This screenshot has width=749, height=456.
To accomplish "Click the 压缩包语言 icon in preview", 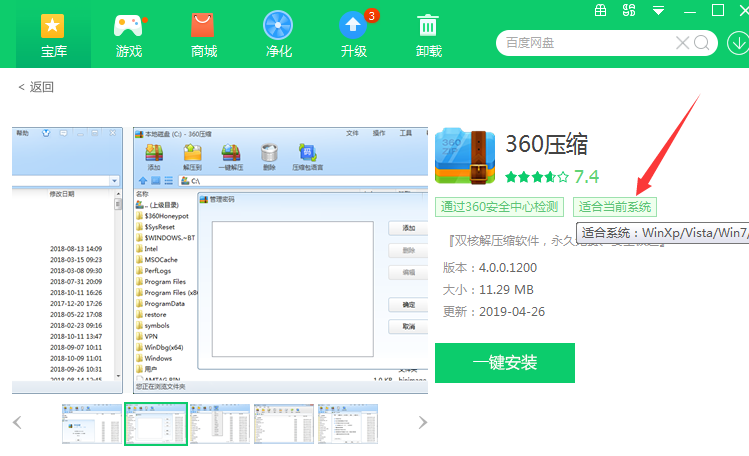I will [x=308, y=157].
